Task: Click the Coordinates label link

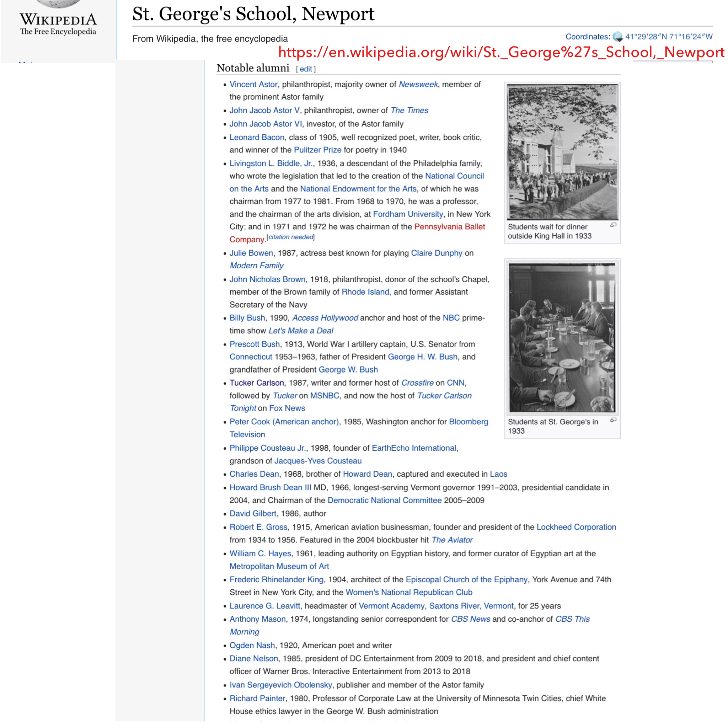Action: pyautogui.click(x=587, y=37)
